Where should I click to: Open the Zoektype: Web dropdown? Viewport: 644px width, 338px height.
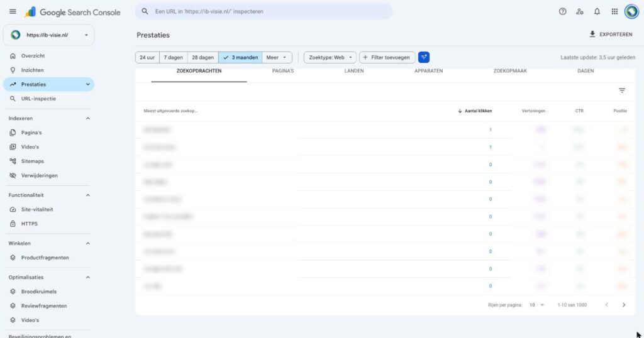point(330,57)
